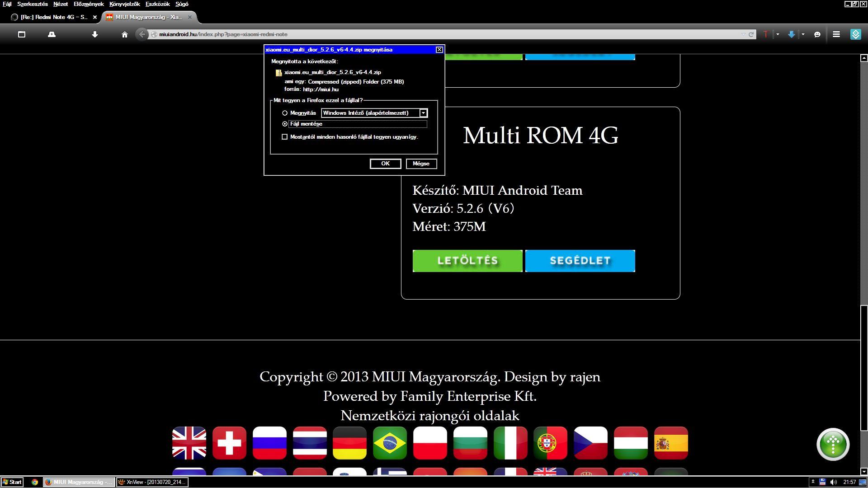Open the United Kingdom flag fan site
868x488 pixels.
189,443
